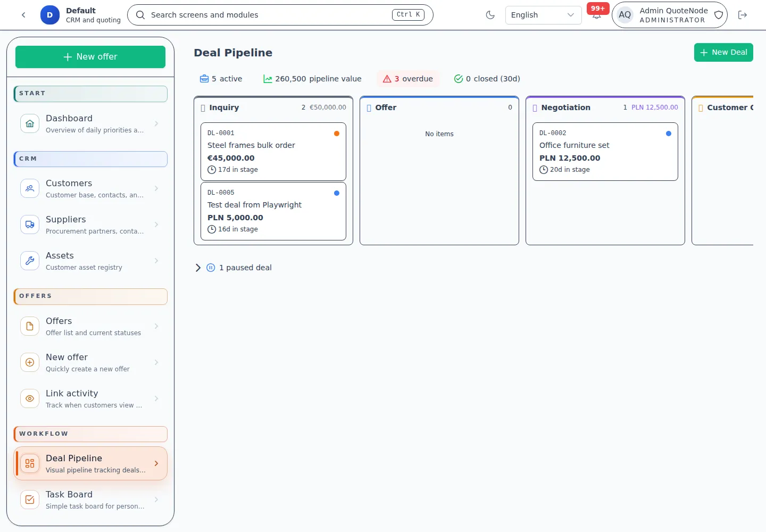Click orange status dot on DL-0001
This screenshot has height=532, width=766.
(x=337, y=134)
